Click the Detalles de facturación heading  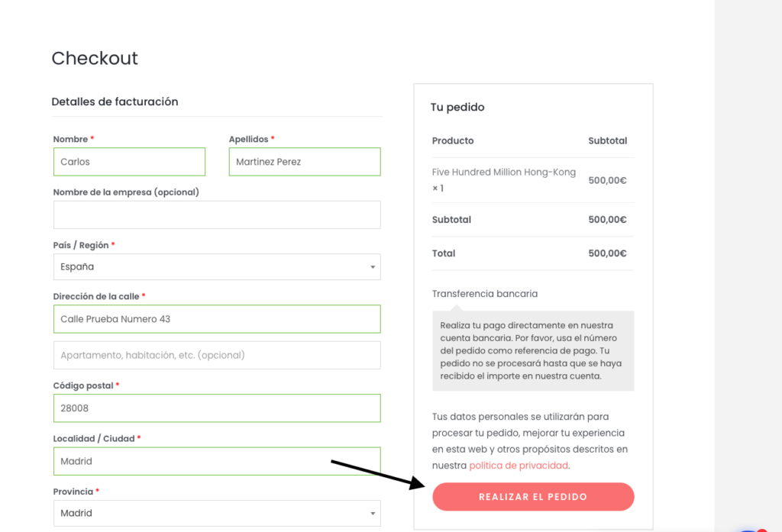tap(115, 102)
